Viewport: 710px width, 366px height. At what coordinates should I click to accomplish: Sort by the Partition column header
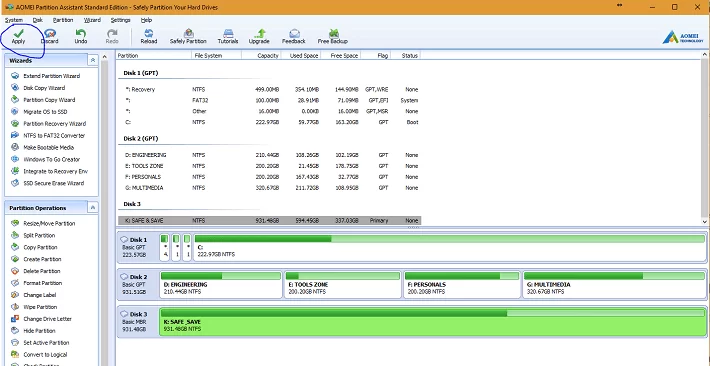(x=154, y=55)
